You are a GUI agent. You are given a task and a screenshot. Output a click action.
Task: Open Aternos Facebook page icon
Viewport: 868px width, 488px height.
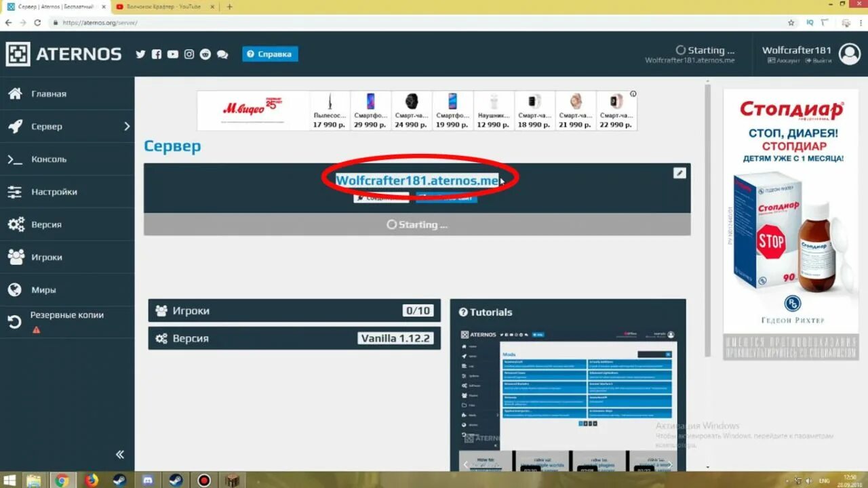(x=157, y=54)
